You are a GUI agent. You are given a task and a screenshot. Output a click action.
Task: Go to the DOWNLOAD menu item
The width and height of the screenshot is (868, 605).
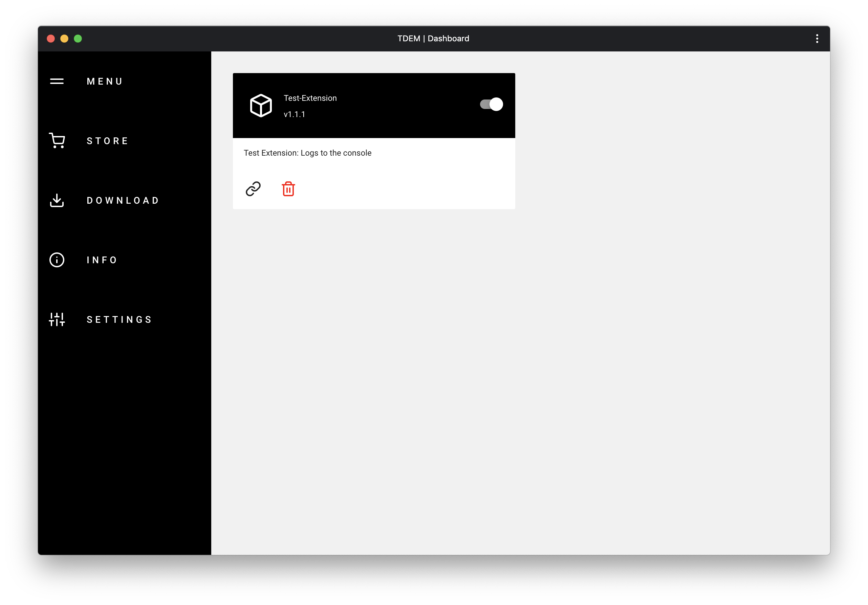point(123,201)
